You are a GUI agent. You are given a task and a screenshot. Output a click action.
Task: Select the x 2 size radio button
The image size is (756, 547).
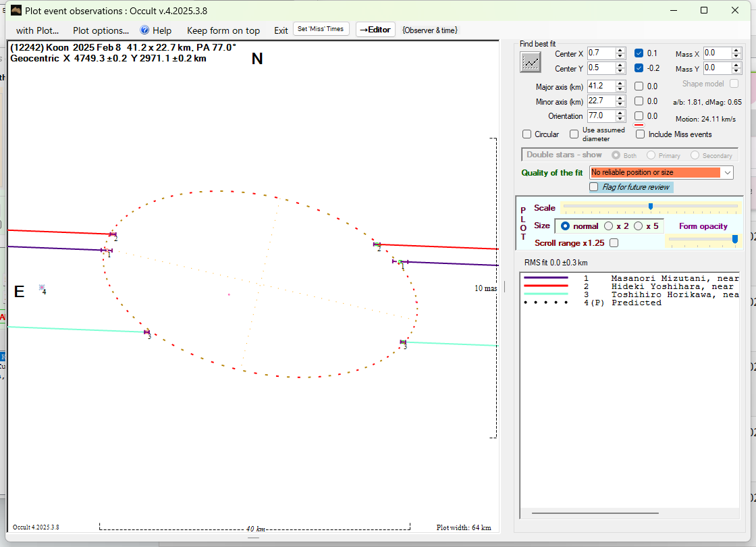pyautogui.click(x=609, y=226)
